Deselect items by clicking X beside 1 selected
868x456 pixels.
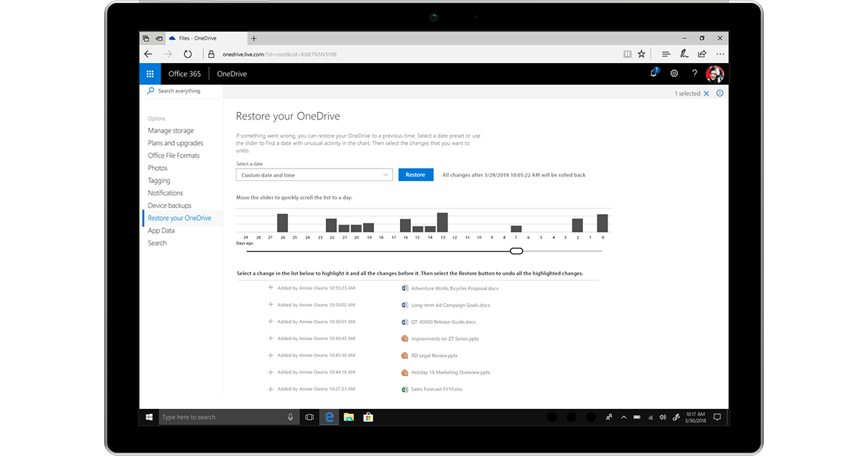click(x=706, y=93)
